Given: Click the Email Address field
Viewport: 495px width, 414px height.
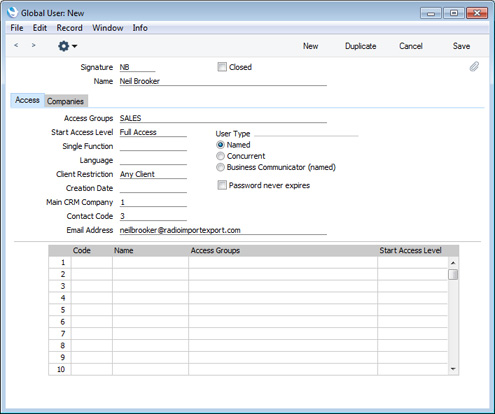Looking at the screenshot, I should pyautogui.click(x=223, y=230).
